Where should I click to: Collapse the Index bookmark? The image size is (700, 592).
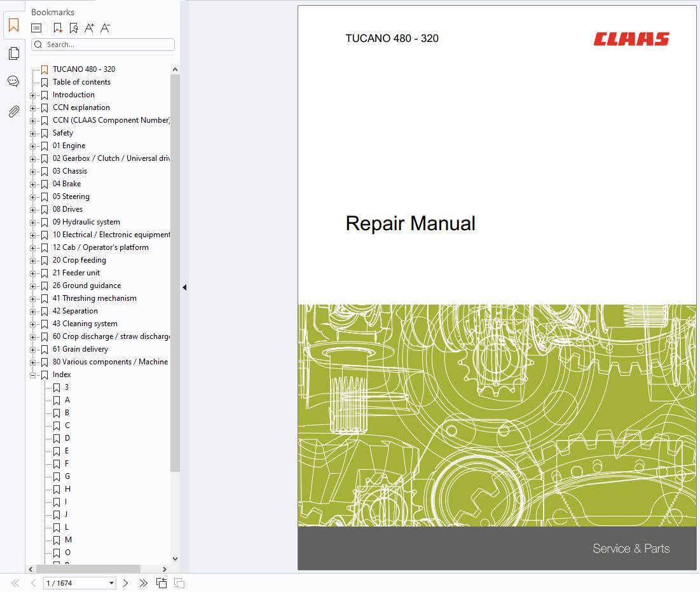(32, 375)
